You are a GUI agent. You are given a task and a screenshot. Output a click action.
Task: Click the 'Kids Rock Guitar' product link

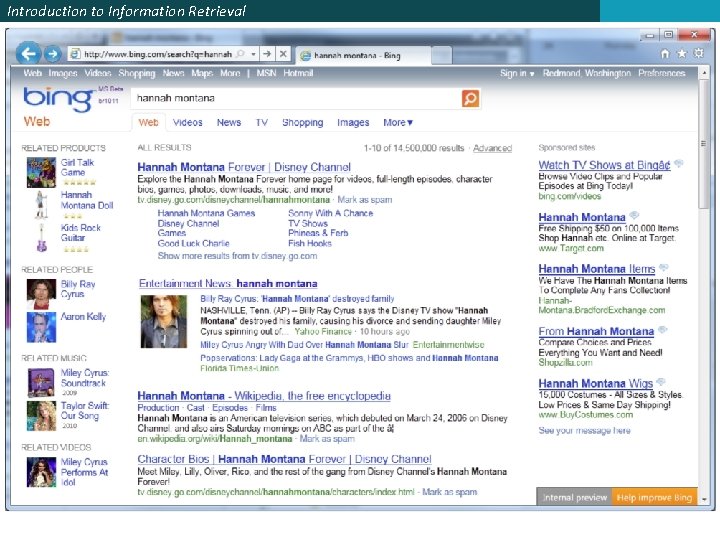[81, 233]
